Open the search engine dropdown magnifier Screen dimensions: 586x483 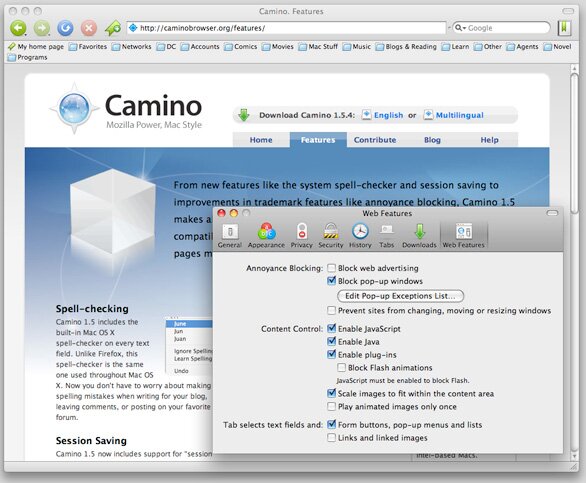pyautogui.click(x=460, y=28)
